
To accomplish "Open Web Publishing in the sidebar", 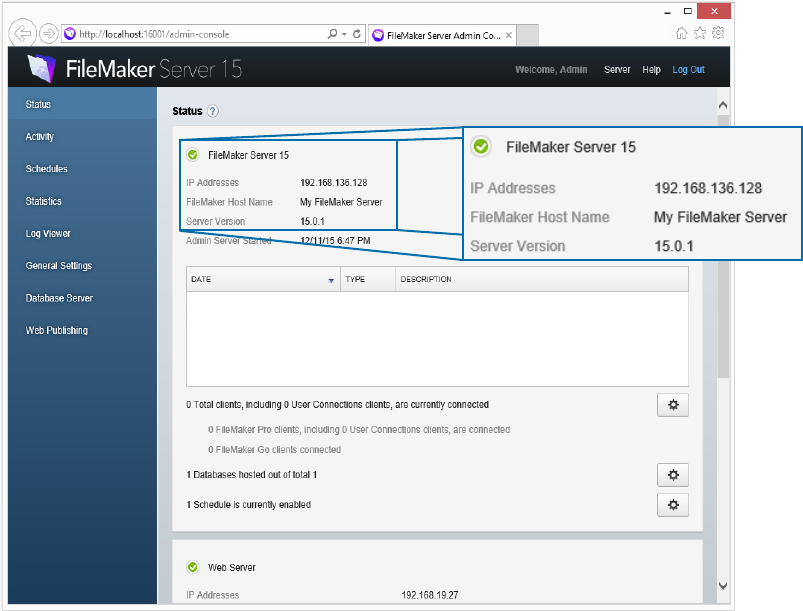I will (x=82, y=330).
